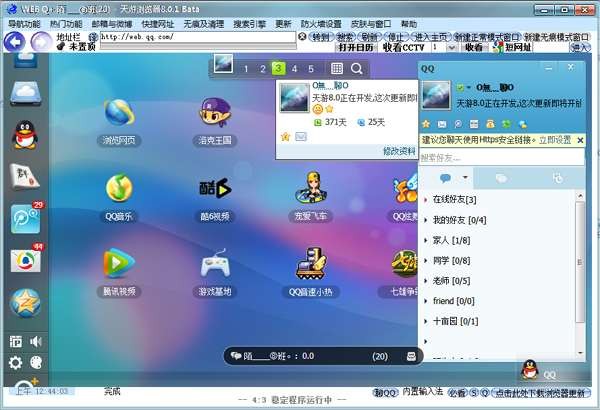Viewport: 600px width, 410px height.
Task: Open the search icon in QQ panel toolbar
Action: [x=458, y=124]
